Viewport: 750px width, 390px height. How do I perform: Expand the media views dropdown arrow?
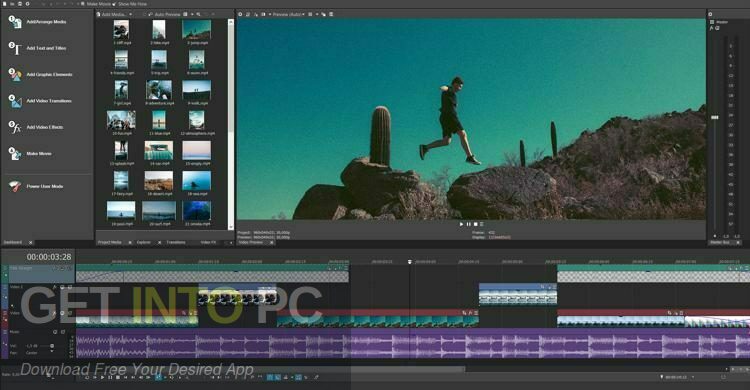click(192, 14)
